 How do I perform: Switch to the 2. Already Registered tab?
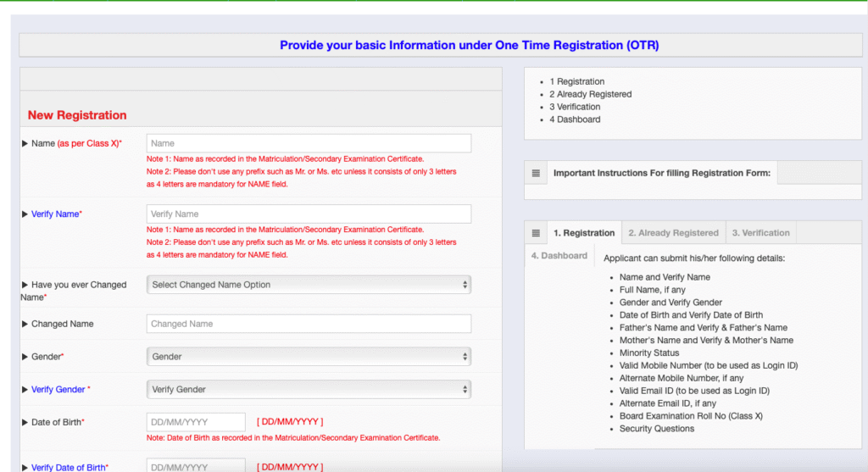point(673,233)
